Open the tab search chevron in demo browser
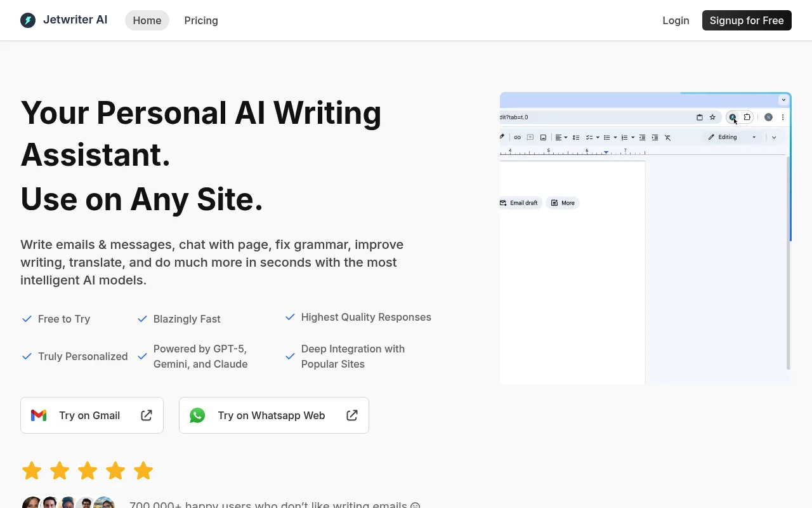The height and width of the screenshot is (508, 812). point(783,100)
